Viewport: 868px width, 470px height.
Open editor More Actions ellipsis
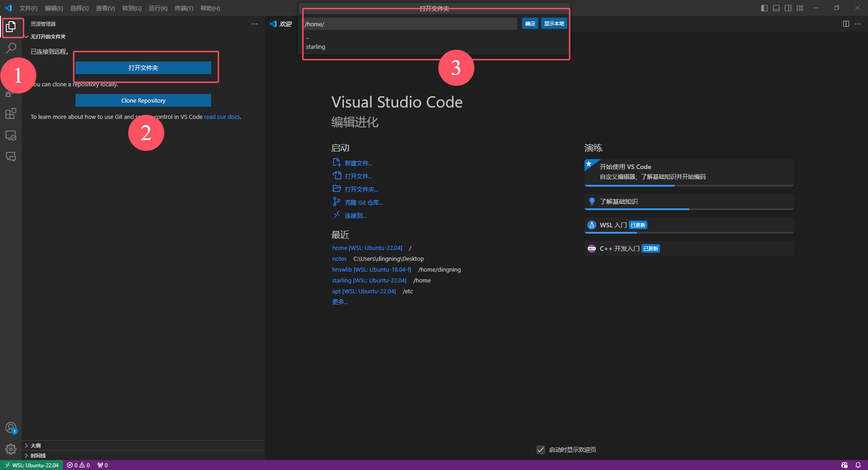tap(858, 24)
